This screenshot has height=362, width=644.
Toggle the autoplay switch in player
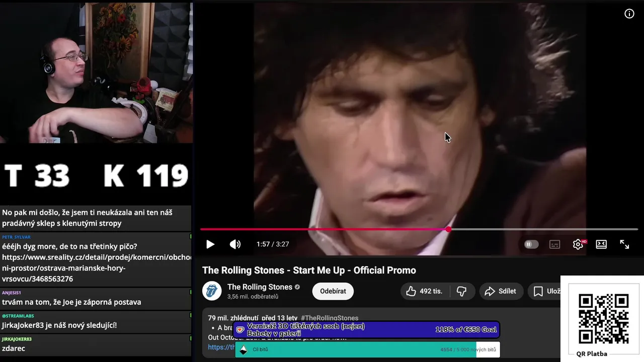531,244
